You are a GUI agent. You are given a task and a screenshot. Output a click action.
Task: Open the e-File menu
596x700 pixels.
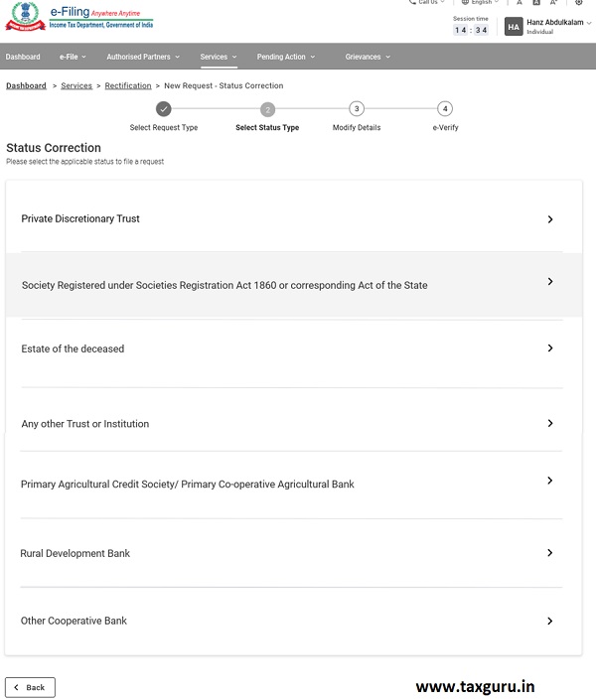(x=73, y=57)
